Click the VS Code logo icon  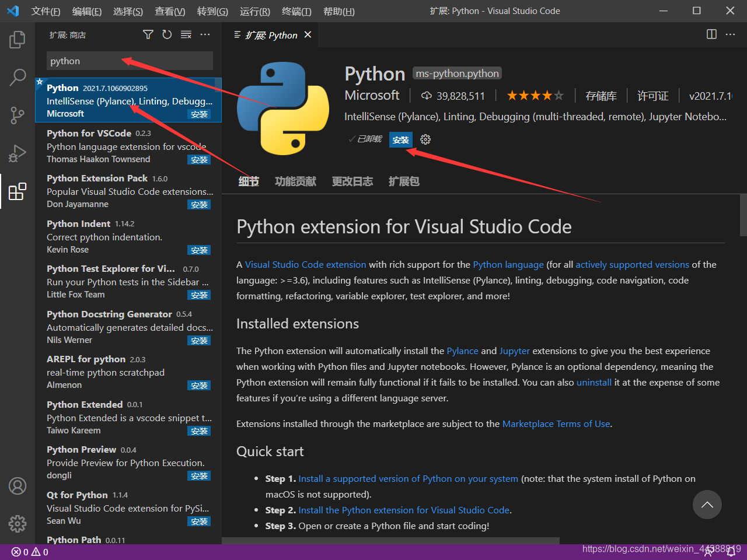pos(13,10)
